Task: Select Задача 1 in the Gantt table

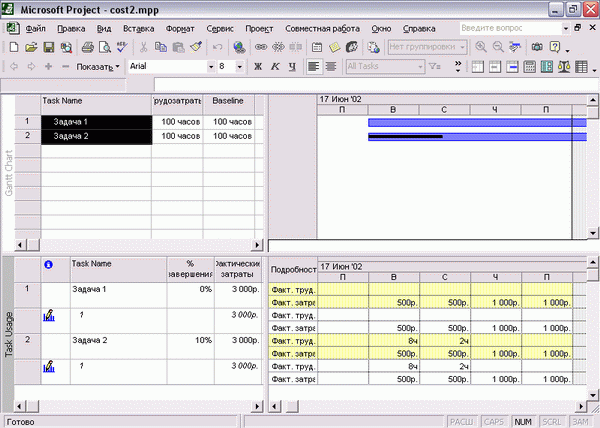Action: [x=96, y=122]
